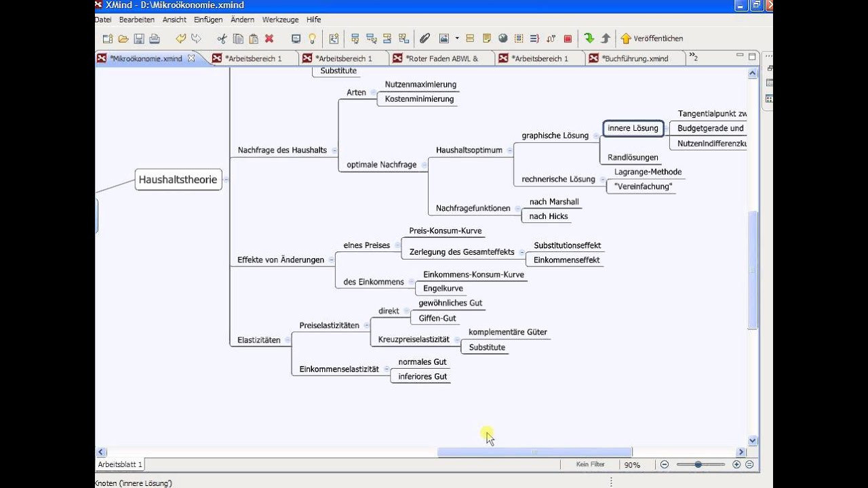
Task: Collapse Nachfrage des Haushalts subtopics
Action: 334,150
